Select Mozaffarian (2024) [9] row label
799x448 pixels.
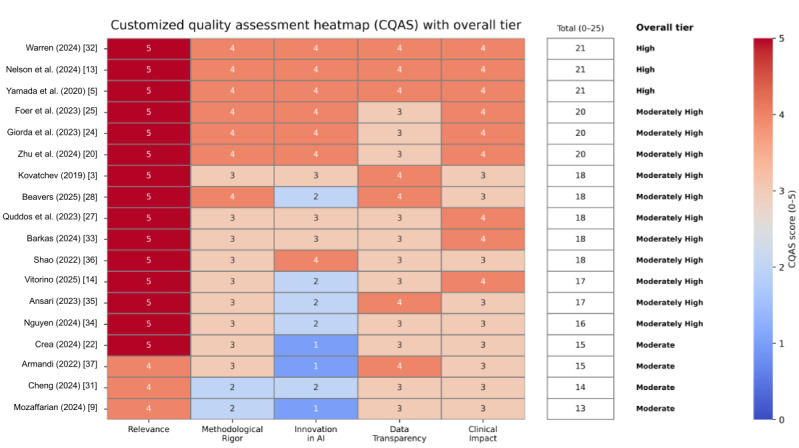tap(56, 407)
